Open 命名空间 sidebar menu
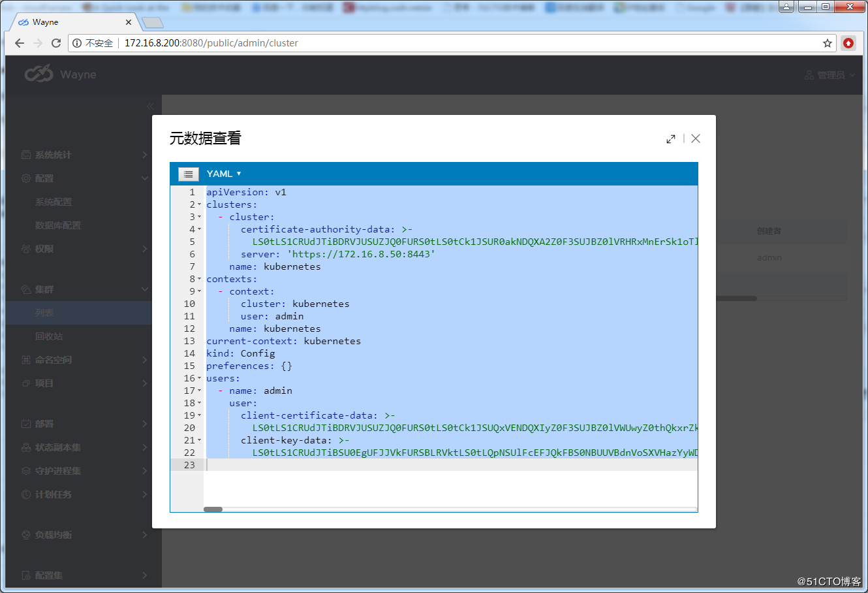Image resolution: width=868 pixels, height=593 pixels. tap(84, 360)
